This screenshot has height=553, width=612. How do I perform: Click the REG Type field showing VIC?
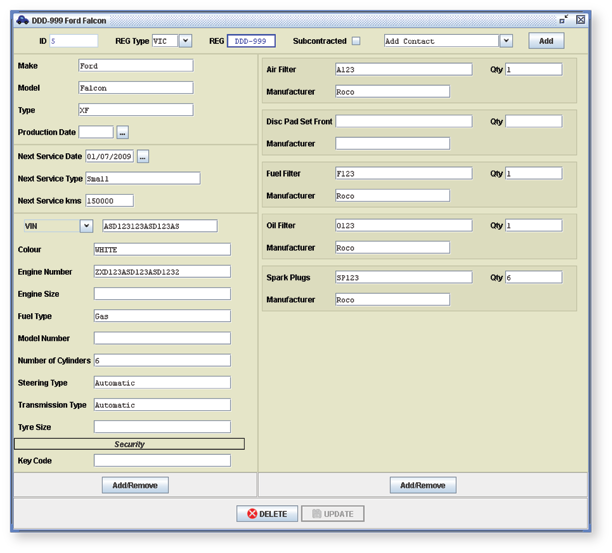165,41
